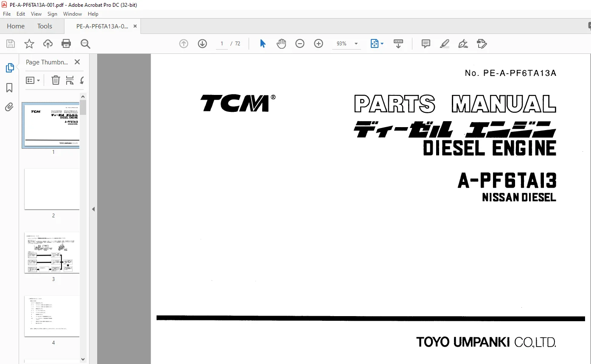This screenshot has width=591, height=364.
Task: Open the View menu
Action: click(x=36, y=14)
